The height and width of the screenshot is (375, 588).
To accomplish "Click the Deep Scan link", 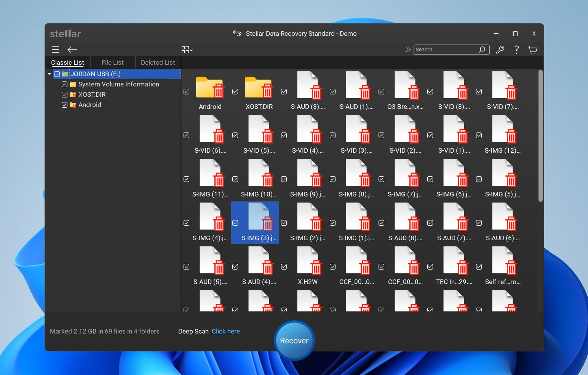I will coord(225,331).
